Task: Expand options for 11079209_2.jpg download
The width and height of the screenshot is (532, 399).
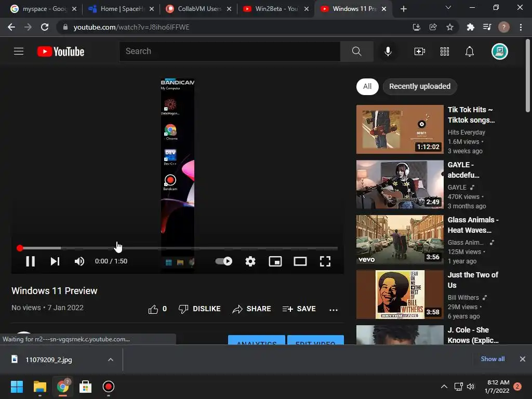Action: (x=110, y=360)
